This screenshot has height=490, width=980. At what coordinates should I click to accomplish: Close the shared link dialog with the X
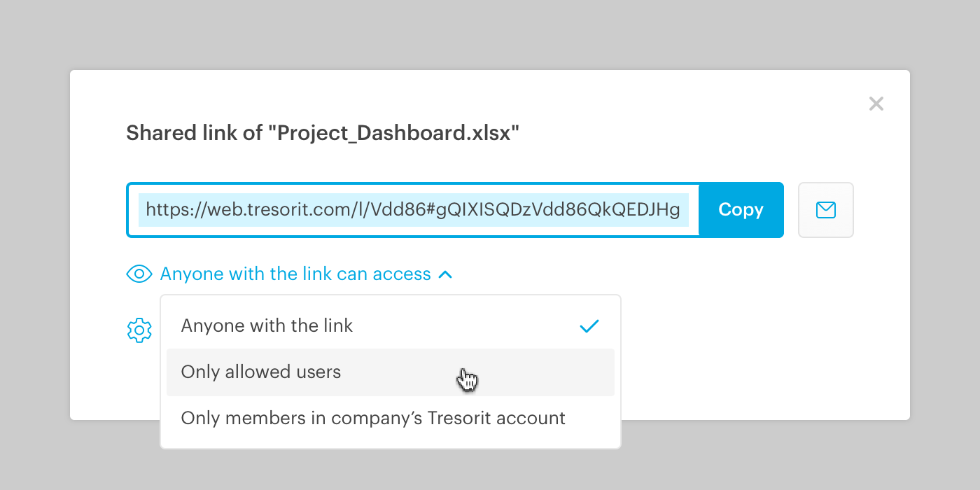(x=876, y=104)
